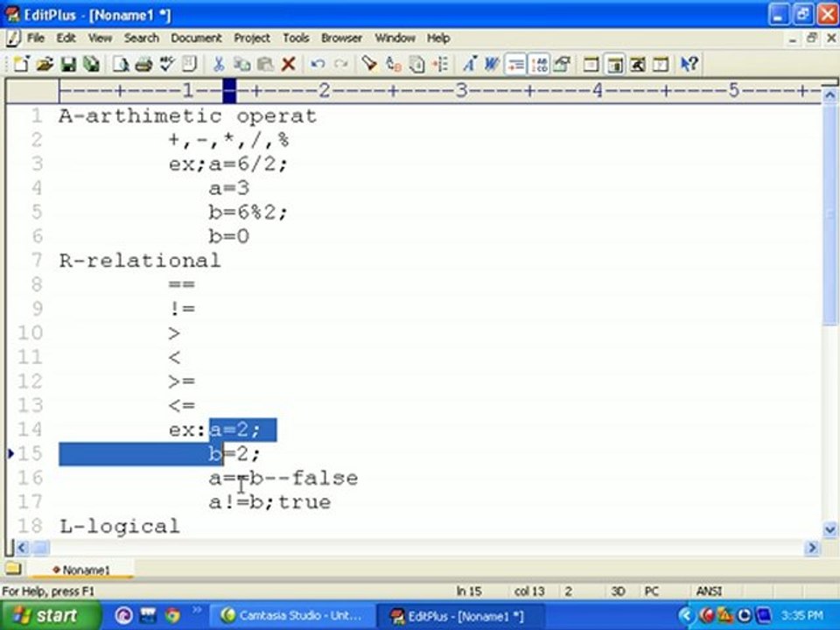Click the 'a!=b;true' line
Screen dimensions: 840x630
click(270, 502)
